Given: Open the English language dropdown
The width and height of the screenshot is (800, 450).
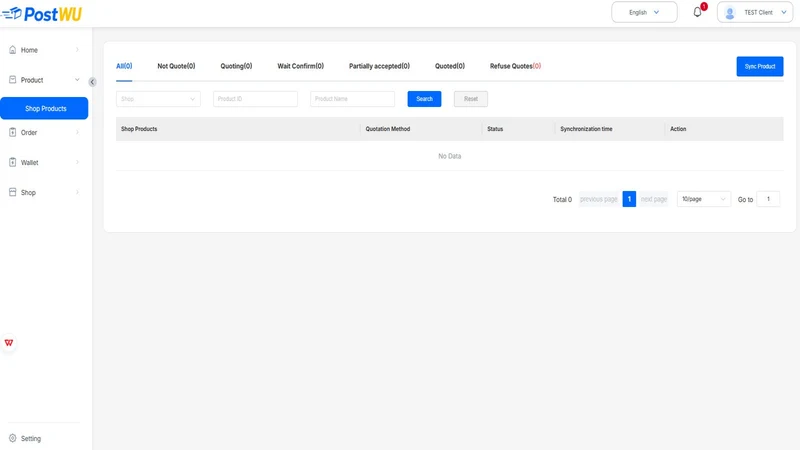Looking at the screenshot, I should (x=644, y=12).
